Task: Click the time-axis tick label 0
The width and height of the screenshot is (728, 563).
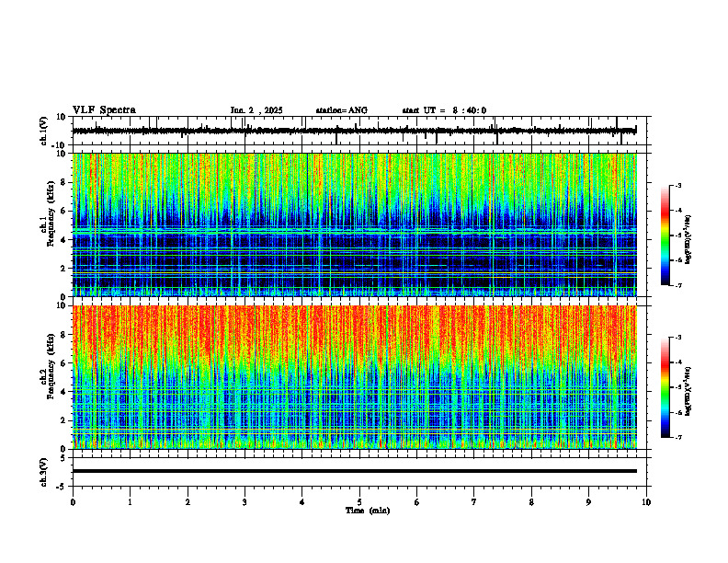Action: point(73,502)
